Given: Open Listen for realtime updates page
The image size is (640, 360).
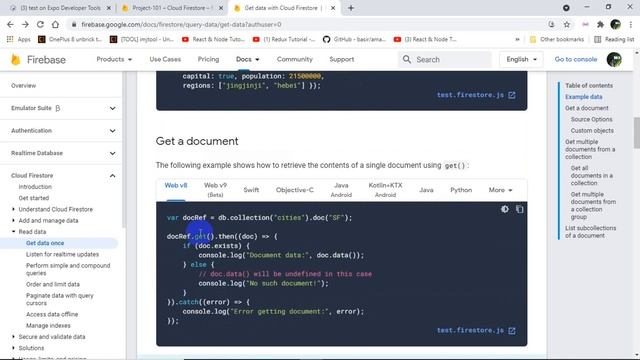Looking at the screenshot, I should tap(62, 254).
